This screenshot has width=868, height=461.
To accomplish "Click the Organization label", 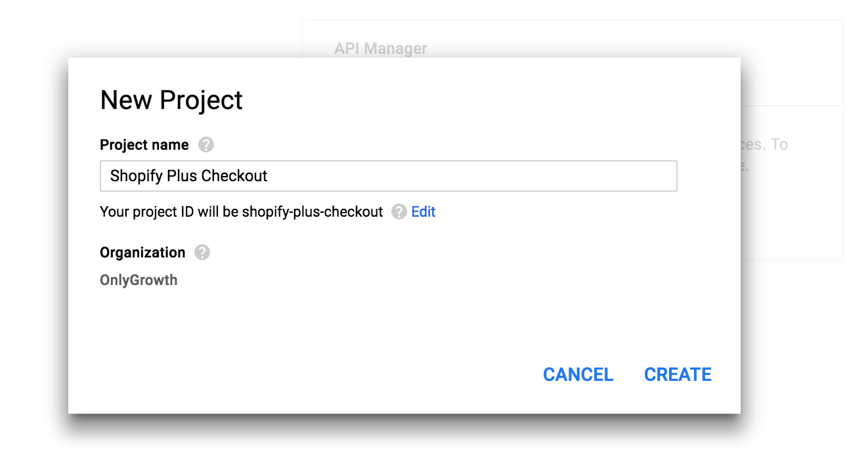I will tap(142, 253).
